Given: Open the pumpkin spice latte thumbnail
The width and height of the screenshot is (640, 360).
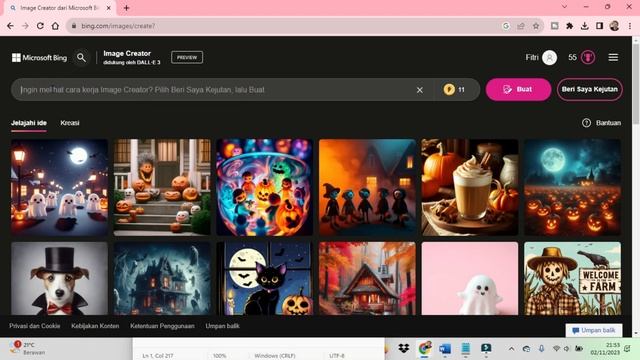Looking at the screenshot, I should [x=470, y=187].
